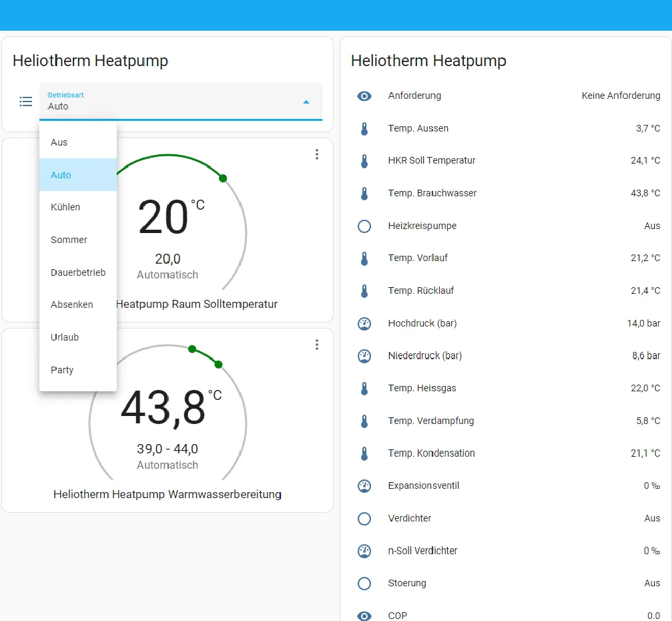Screen dimensions: 672x621
Task: Click the thermometer icon for Temp. Vorlauf
Action: [364, 258]
